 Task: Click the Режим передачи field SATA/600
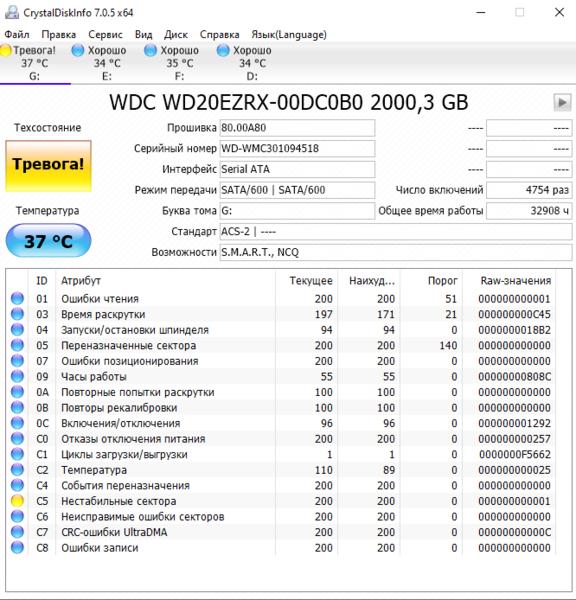tap(297, 190)
